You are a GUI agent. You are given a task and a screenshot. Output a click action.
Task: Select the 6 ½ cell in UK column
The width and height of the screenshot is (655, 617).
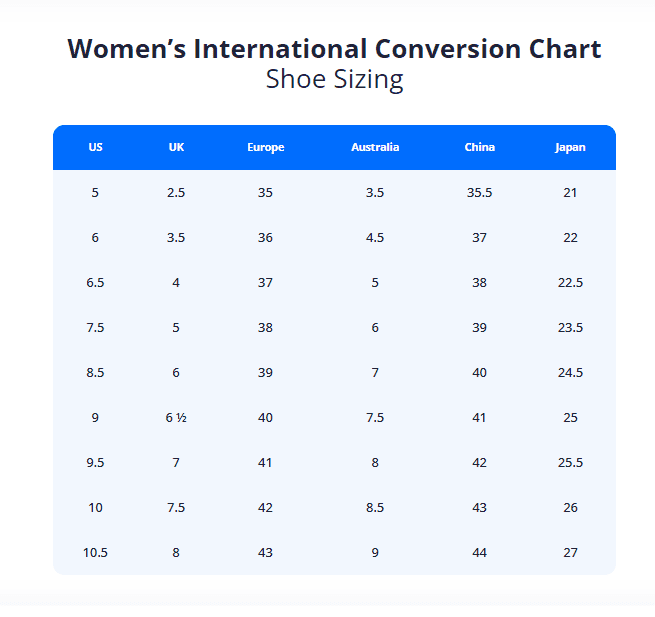click(x=176, y=417)
